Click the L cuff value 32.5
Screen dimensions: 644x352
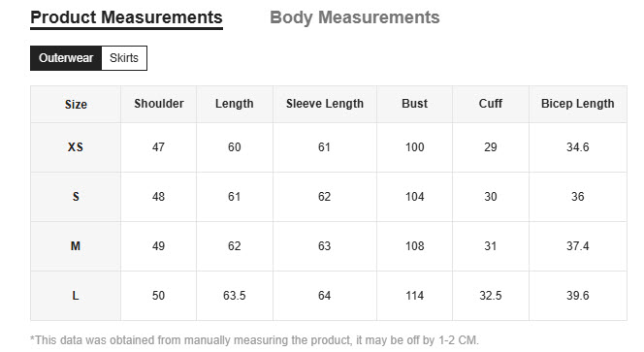[x=491, y=296]
